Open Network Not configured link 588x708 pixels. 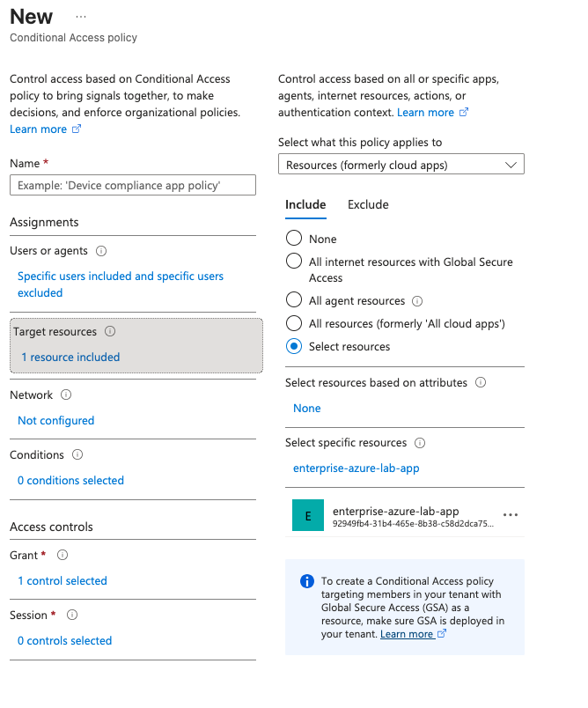56,421
